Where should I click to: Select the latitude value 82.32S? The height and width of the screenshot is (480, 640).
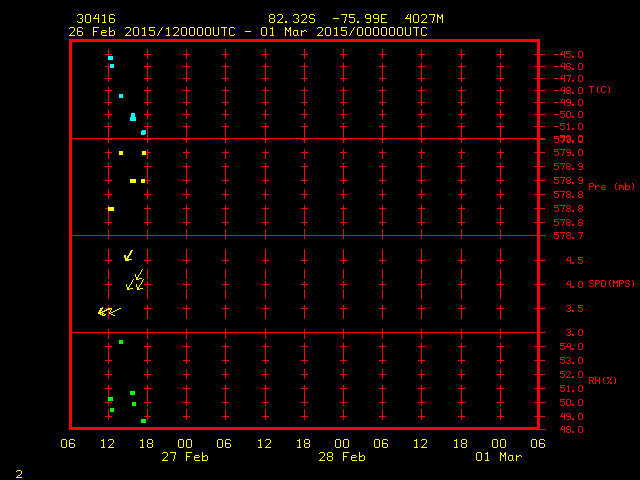[292, 19]
